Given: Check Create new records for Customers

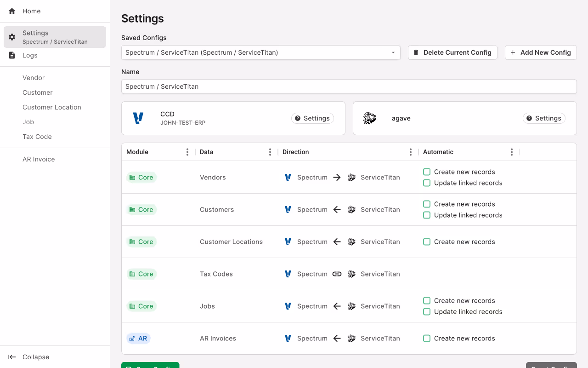Looking at the screenshot, I should click(427, 204).
